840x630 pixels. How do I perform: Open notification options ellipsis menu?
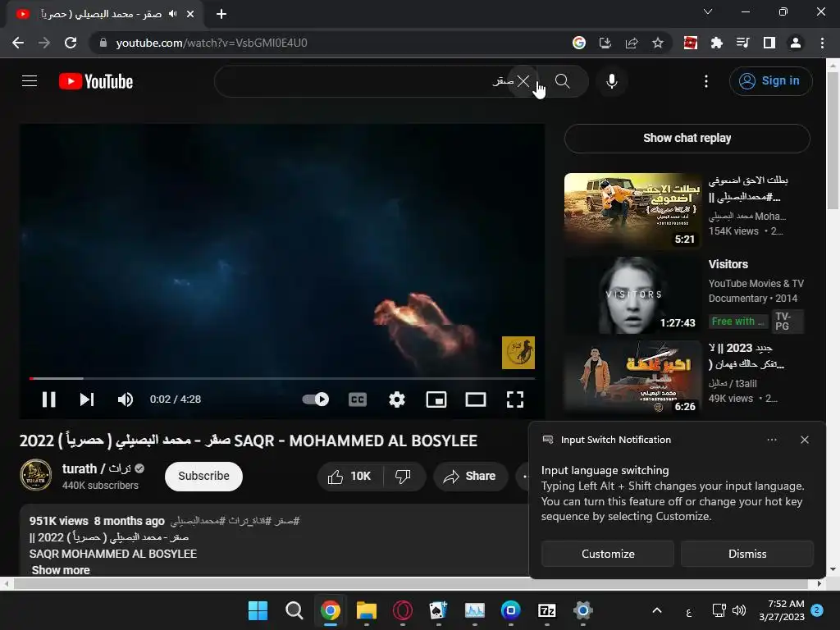[771, 440]
